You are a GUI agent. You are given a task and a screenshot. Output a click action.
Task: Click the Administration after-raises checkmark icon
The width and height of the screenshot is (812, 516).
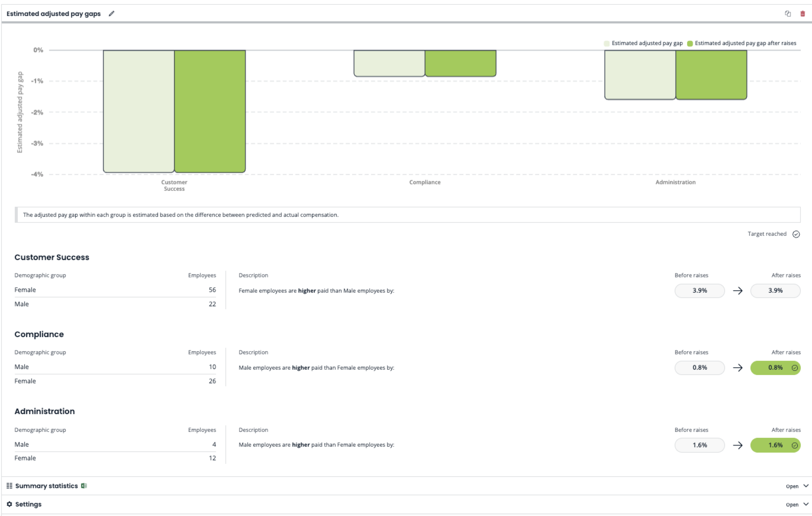[x=795, y=445]
